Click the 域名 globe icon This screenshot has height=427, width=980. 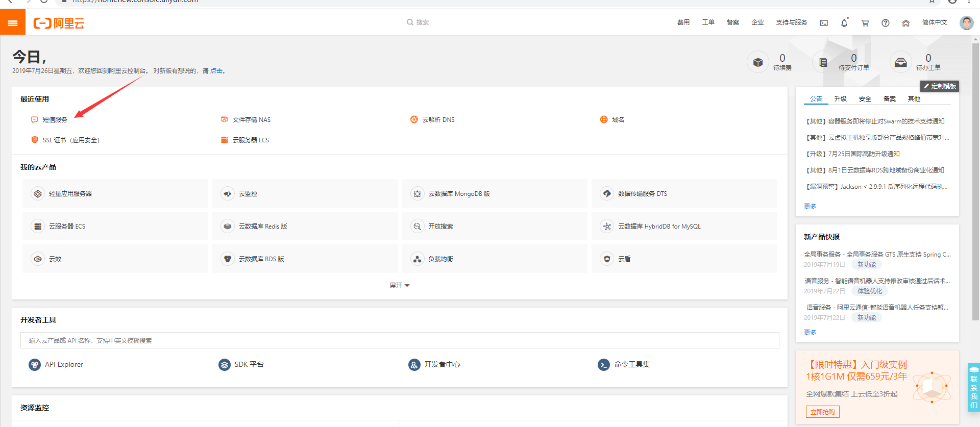pos(604,119)
